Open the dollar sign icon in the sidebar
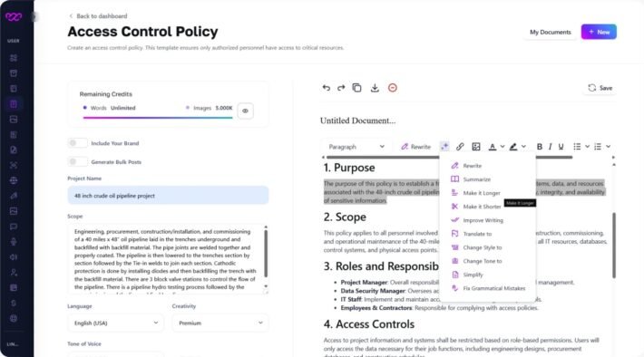The width and height of the screenshot is (644, 357). tap(14, 303)
